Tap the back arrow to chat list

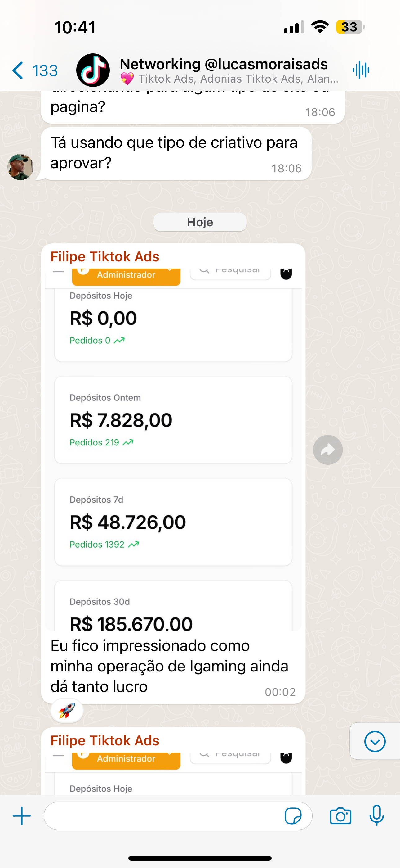pos(18,70)
